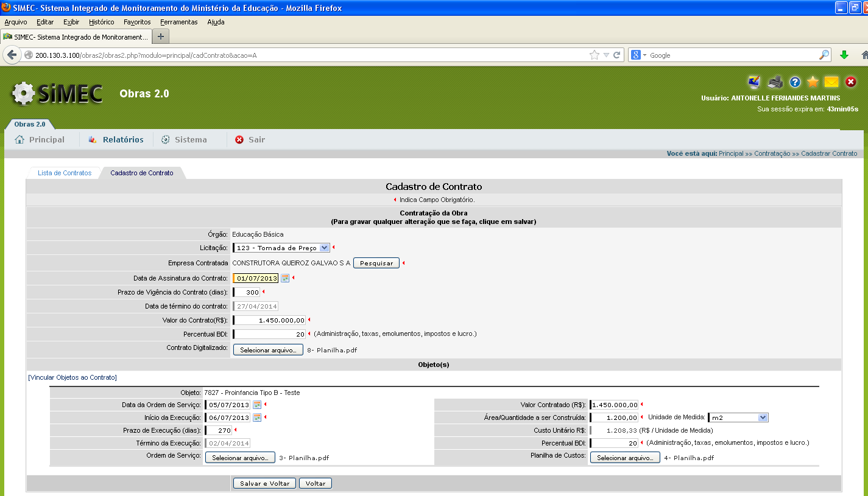Click Selecionar arquivo for Planilha de Custos
The image size is (868, 496).
click(625, 458)
